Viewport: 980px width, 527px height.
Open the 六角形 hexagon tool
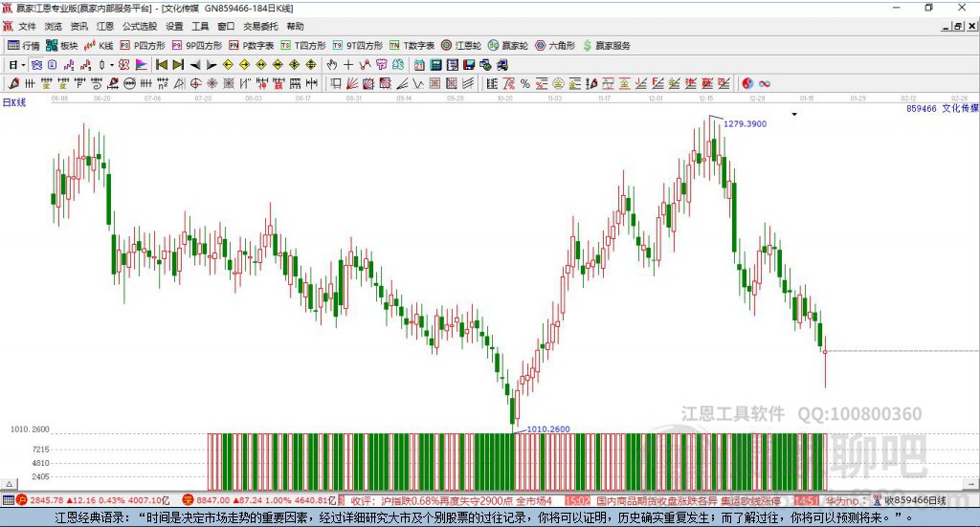tap(554, 45)
